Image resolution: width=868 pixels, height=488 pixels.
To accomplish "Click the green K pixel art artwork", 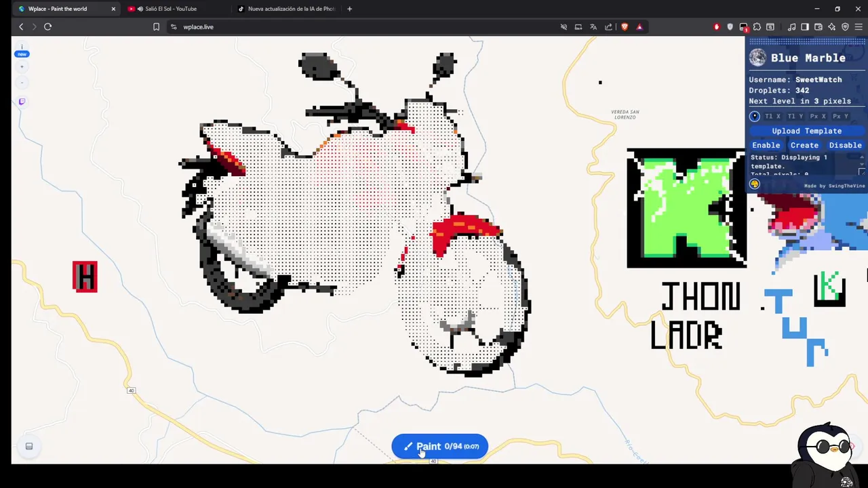I will pos(686,208).
